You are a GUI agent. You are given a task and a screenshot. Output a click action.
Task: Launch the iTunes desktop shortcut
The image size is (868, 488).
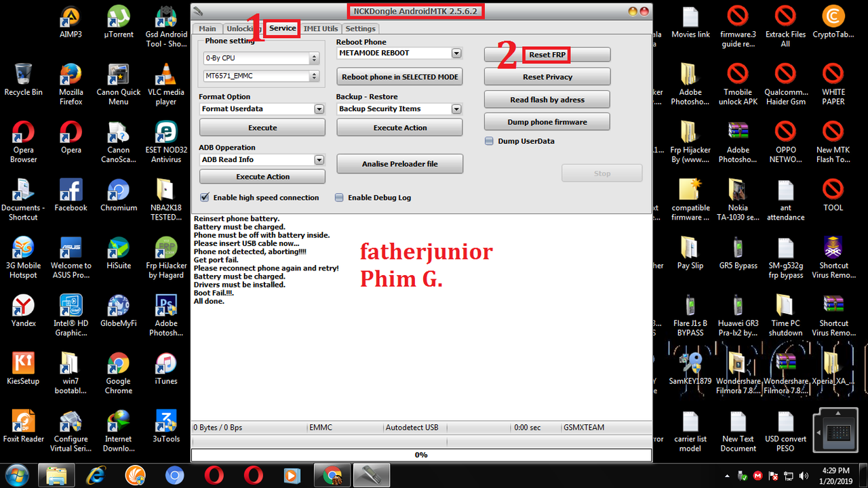166,369
